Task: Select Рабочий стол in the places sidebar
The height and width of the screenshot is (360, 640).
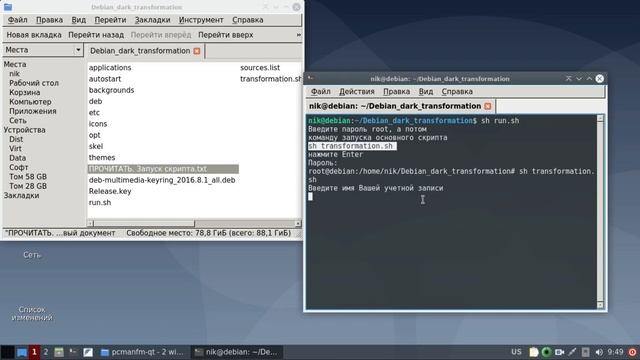Action: coord(34,83)
